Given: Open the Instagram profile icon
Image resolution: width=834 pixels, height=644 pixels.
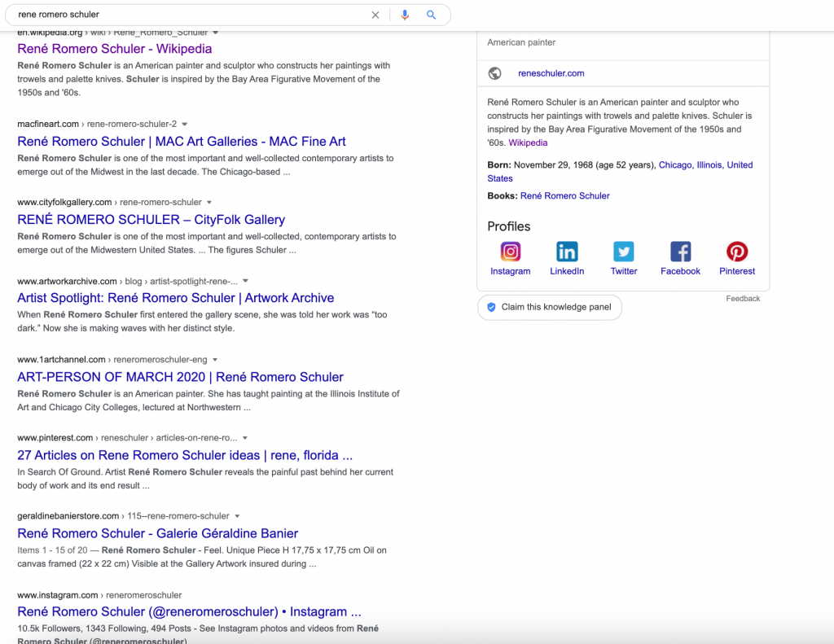Looking at the screenshot, I should pos(510,252).
